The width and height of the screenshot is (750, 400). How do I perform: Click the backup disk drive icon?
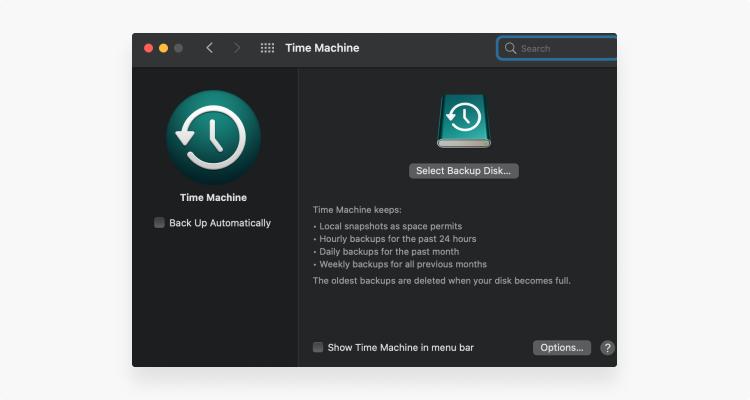tap(463, 121)
